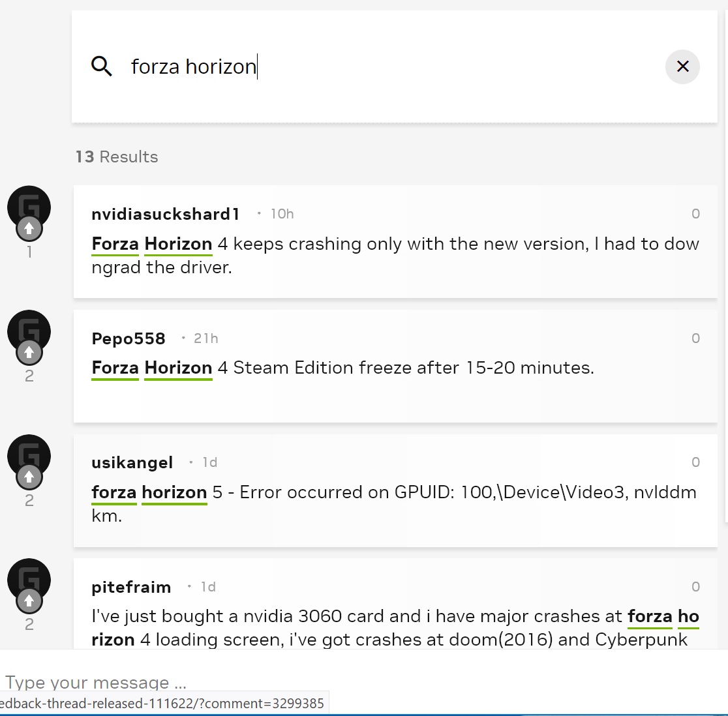Clear the forza horizon search
The width and height of the screenshot is (728, 716).
682,67
